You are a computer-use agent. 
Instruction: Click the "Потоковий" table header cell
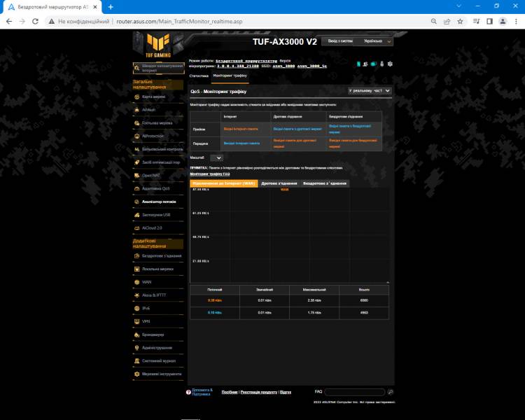[215, 290]
